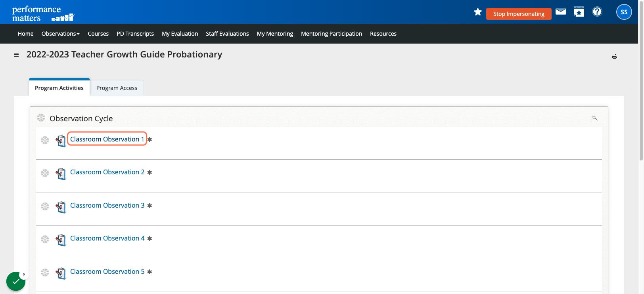Open the starred calendar icon
This screenshot has height=294, width=644.
point(579,11)
